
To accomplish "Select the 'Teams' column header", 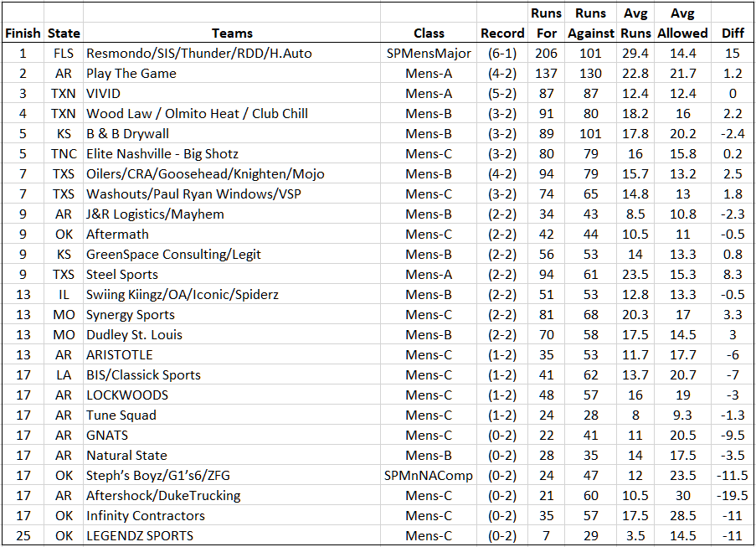I will (232, 33).
